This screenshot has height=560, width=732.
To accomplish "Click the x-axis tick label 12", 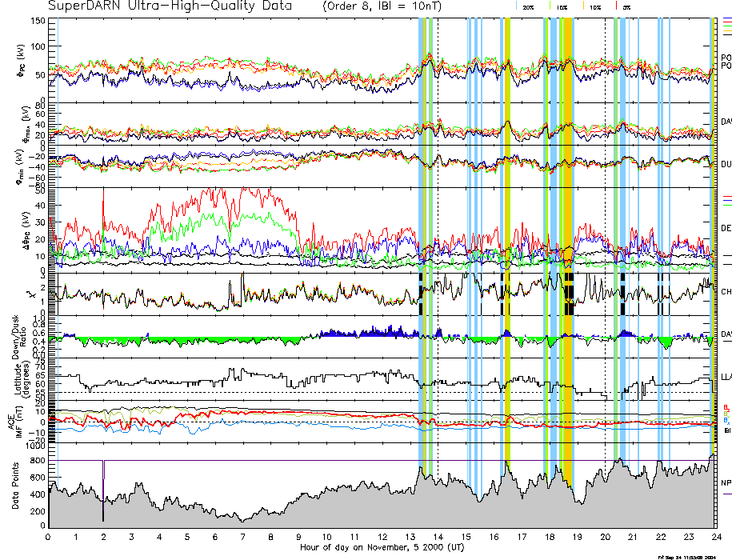I will tap(382, 538).
